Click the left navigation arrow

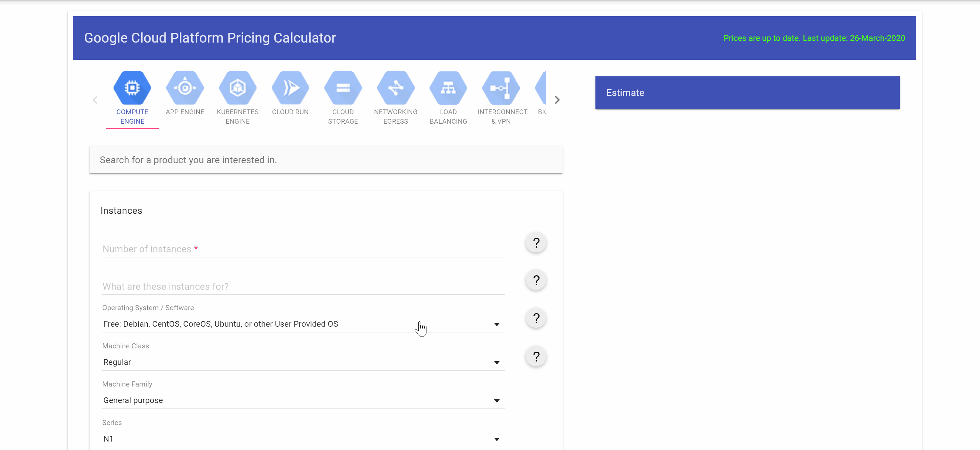pos(95,99)
